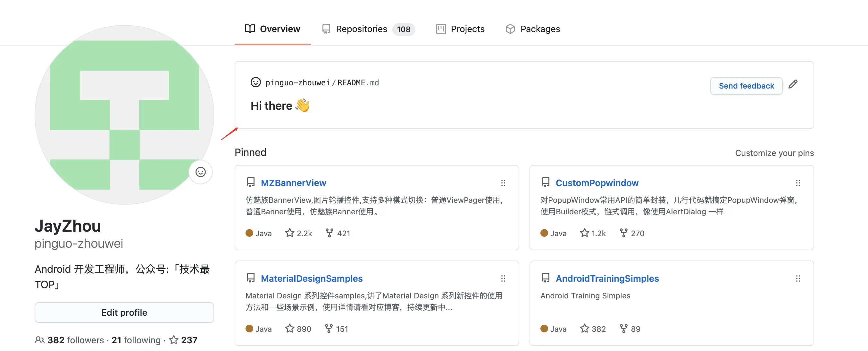Click the Edit profile button
868x351 pixels.
pyautogui.click(x=124, y=312)
